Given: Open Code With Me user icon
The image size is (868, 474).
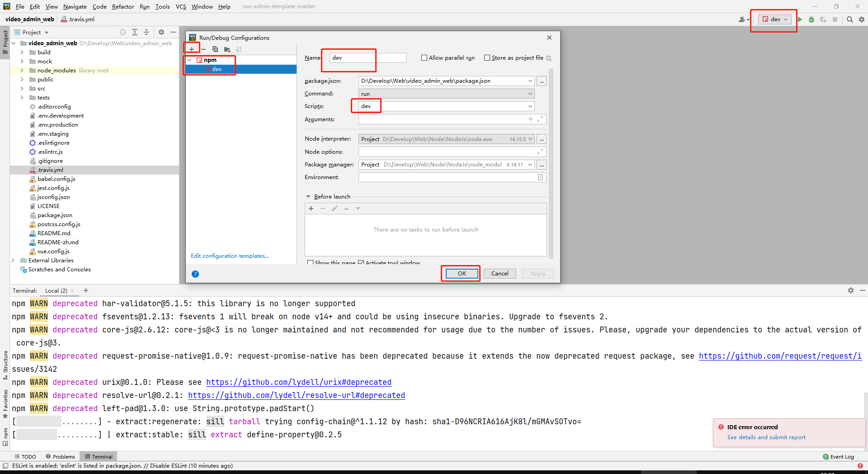Looking at the screenshot, I should (x=743, y=19).
